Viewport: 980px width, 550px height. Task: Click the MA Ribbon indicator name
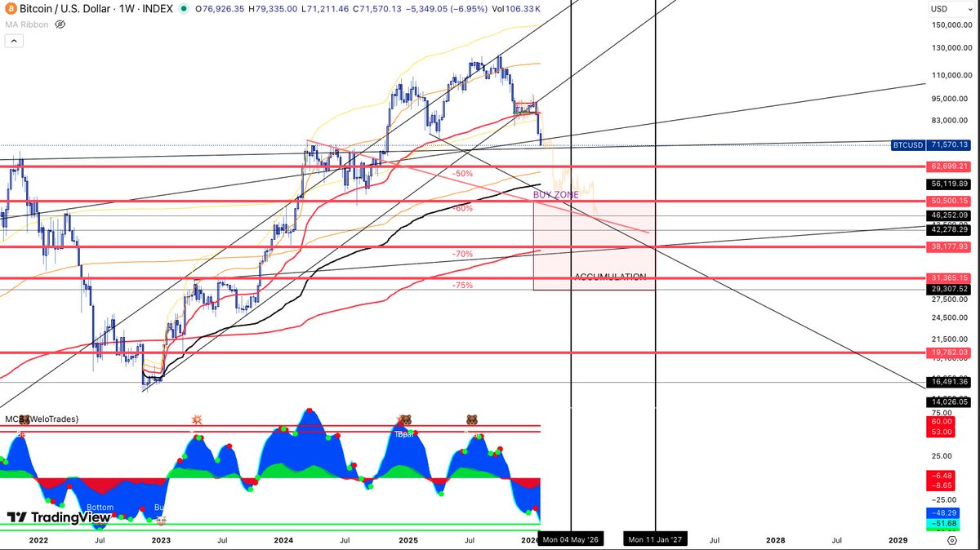coord(27,24)
